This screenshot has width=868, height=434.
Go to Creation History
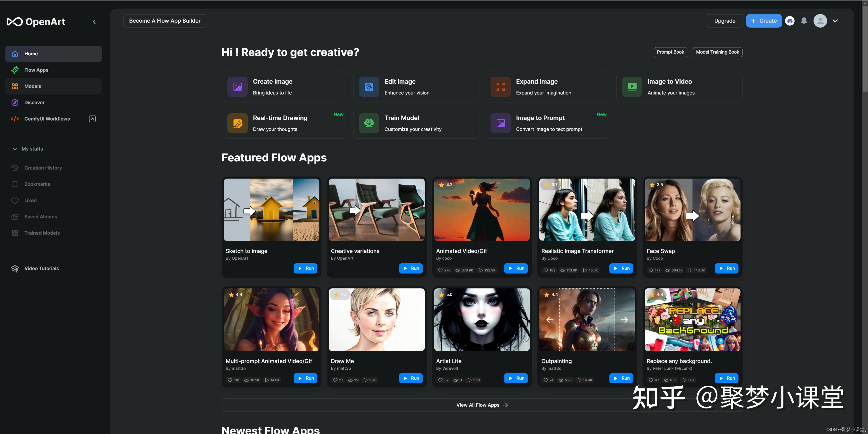pos(43,168)
